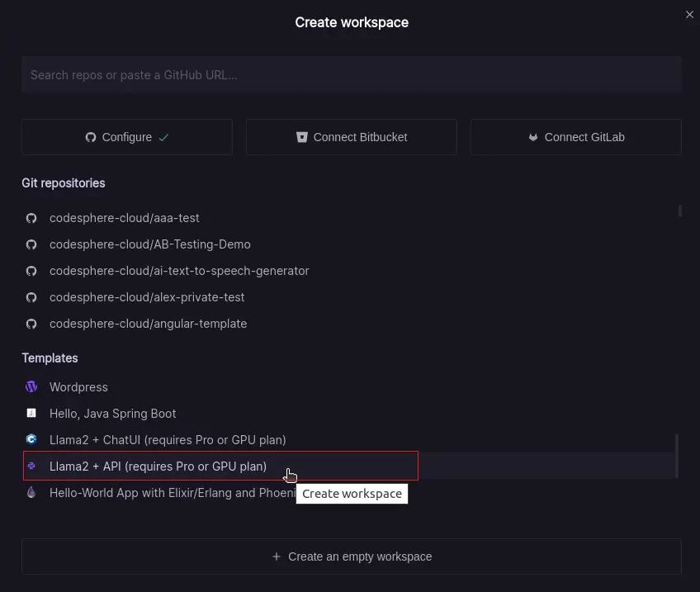Select the codesphere-cloud/AB-Testing-Demo repository
The height and width of the screenshot is (592, 700).
(149, 244)
